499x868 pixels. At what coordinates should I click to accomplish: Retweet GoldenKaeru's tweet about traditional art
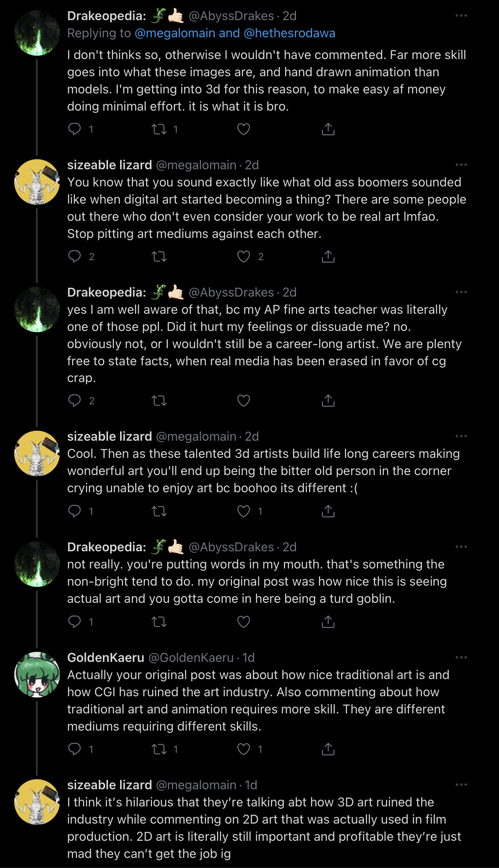[159, 749]
